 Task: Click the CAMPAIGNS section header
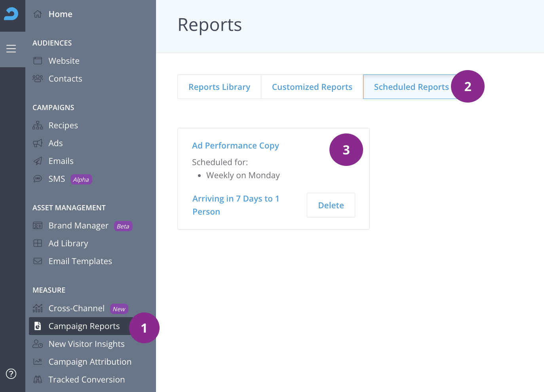click(x=53, y=107)
